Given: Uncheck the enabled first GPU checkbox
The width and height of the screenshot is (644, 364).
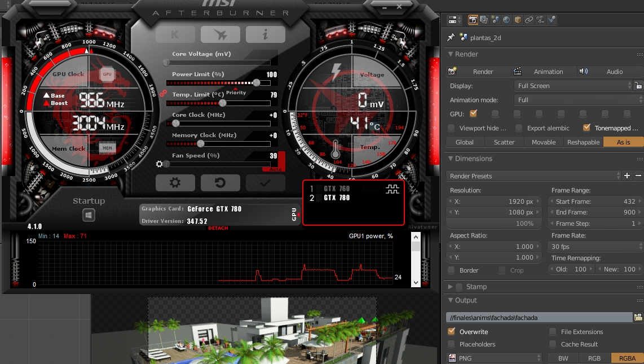Looking at the screenshot, I should [473, 113].
